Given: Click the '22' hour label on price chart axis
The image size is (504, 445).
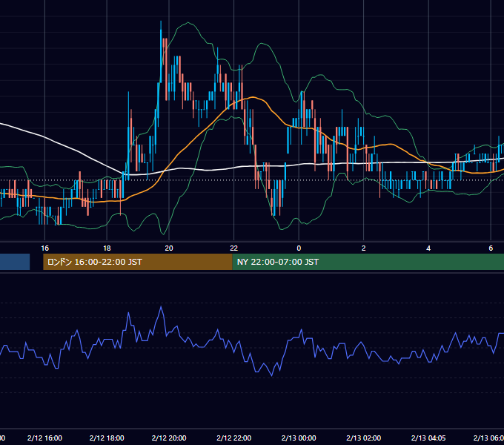Looking at the screenshot, I should tap(233, 248).
